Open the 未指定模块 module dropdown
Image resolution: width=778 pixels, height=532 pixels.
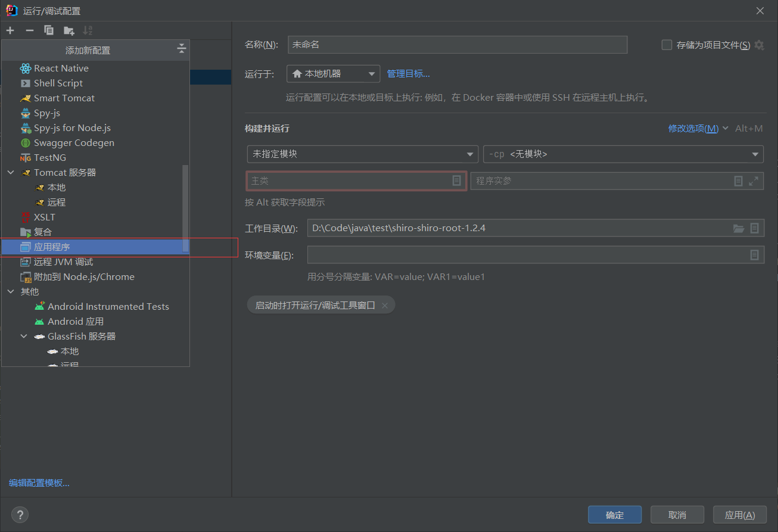[363, 154]
